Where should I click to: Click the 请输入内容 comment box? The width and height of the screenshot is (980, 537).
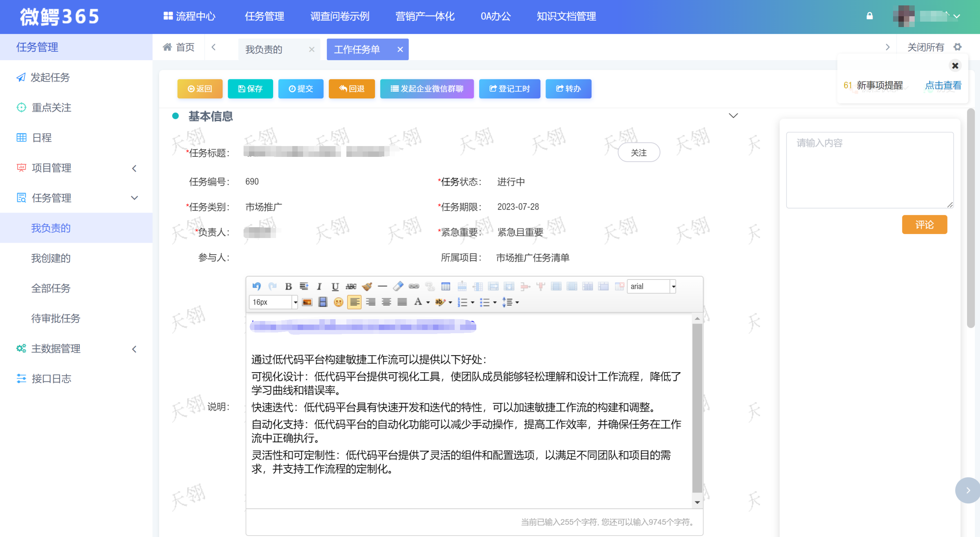click(x=870, y=170)
